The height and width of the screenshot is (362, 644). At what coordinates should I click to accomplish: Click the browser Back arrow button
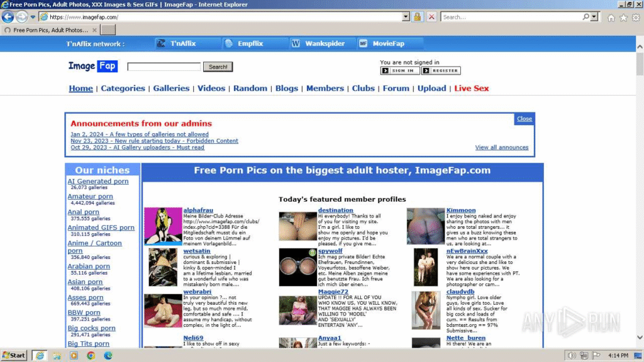coord(8,17)
